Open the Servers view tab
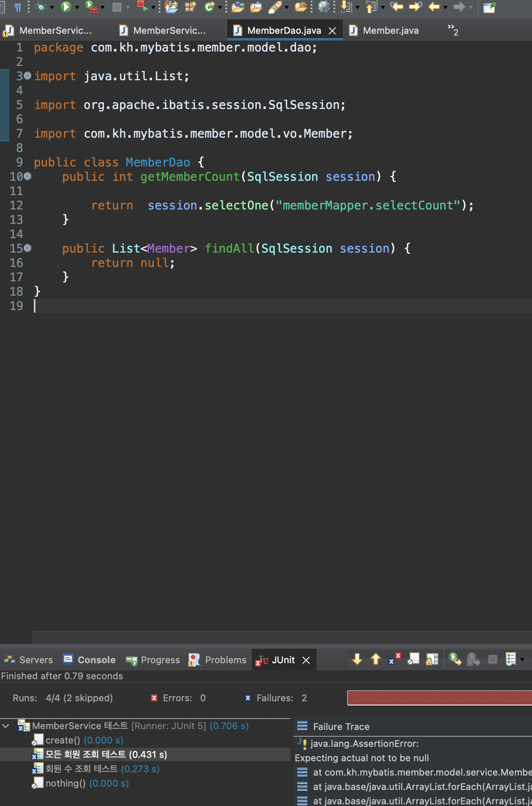532x806 pixels. pyautogui.click(x=29, y=660)
